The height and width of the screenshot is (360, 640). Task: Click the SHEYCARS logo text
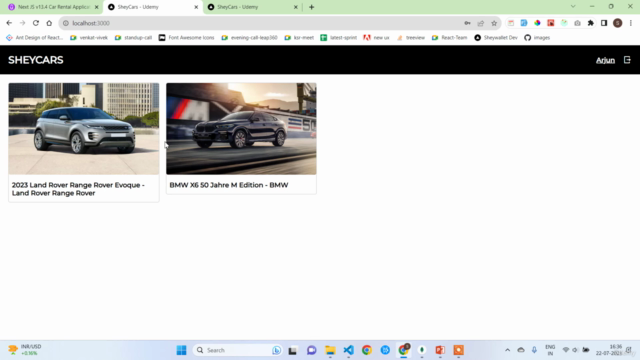tap(36, 60)
